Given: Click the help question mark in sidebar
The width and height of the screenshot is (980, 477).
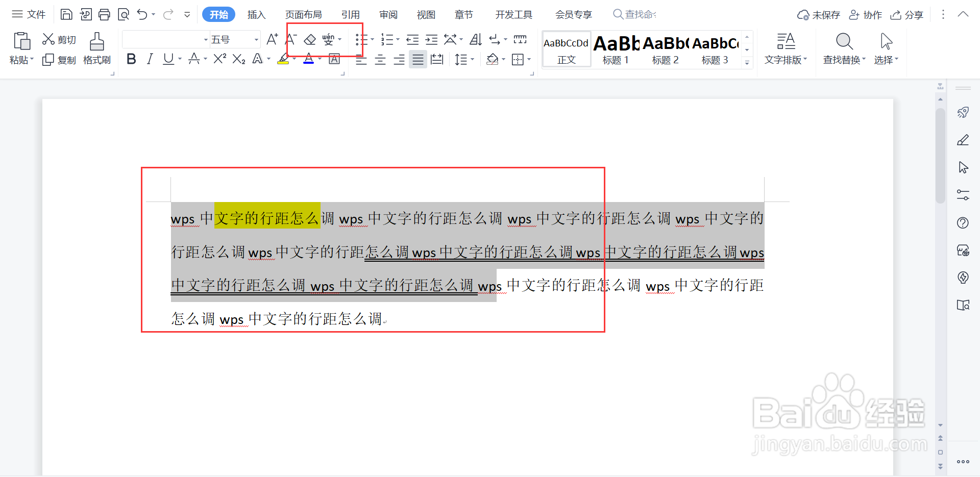Looking at the screenshot, I should point(963,222).
